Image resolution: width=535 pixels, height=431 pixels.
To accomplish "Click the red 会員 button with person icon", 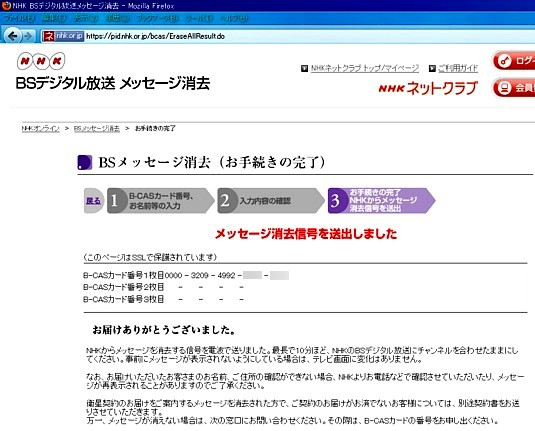I will point(514,88).
